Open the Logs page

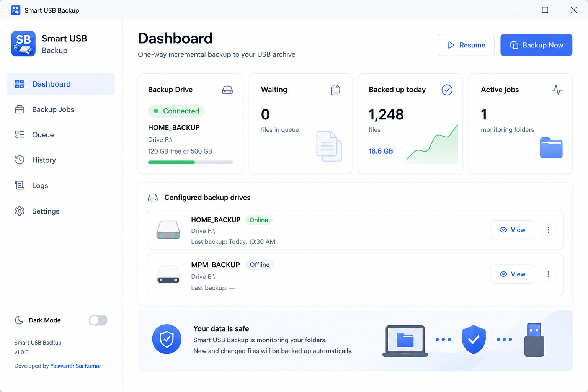click(x=61, y=185)
